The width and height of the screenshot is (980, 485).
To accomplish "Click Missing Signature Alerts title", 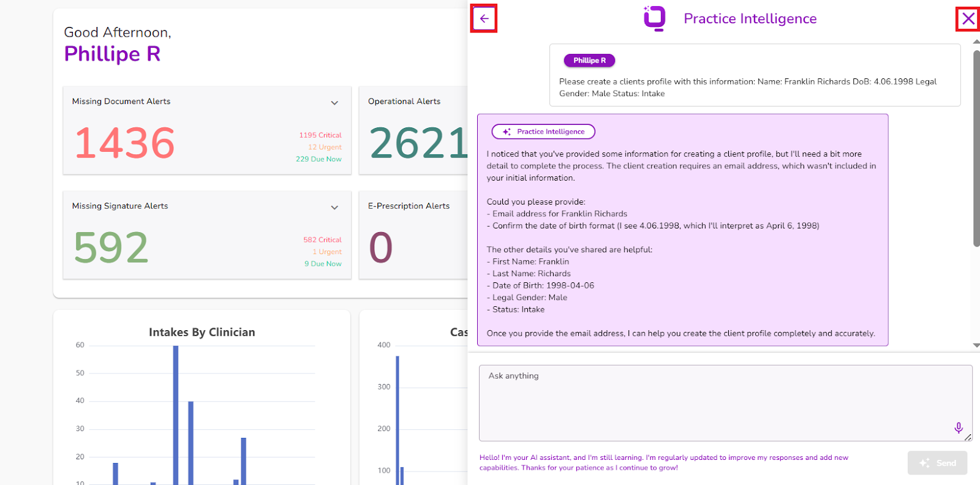I will (120, 206).
